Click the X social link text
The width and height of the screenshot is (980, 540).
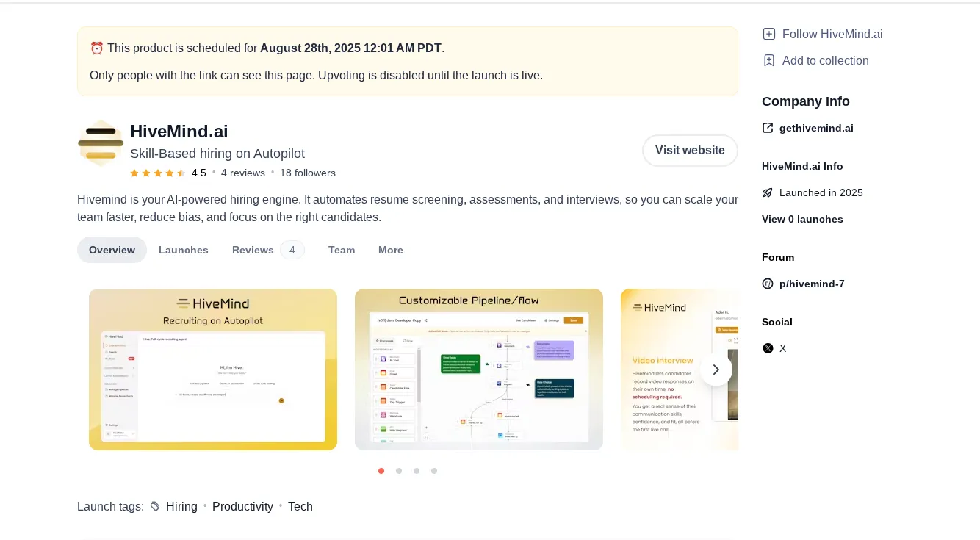point(783,348)
